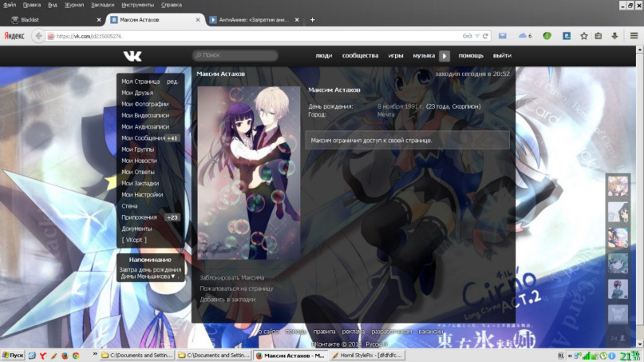644x362 pixels.
Task: Click the Firefox quick launch icon in taskbar
Action: pos(65,356)
